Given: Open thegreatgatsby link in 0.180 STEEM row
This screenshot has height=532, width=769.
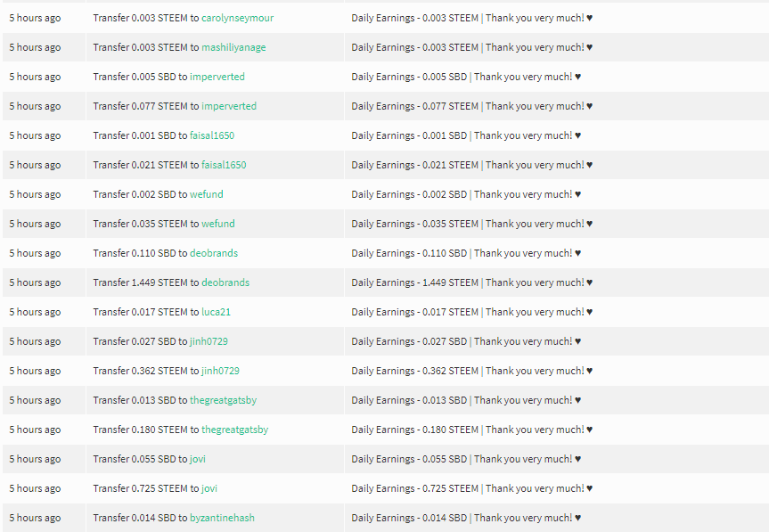Looking at the screenshot, I should tap(235, 430).
